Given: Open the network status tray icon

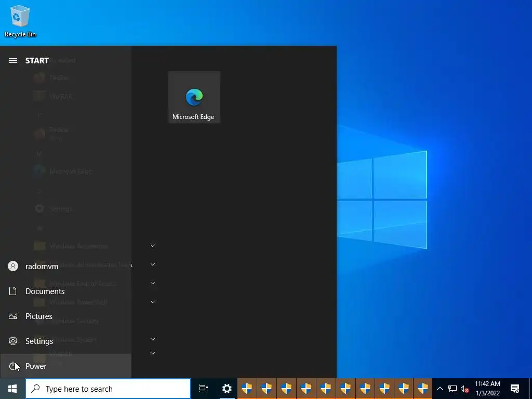Looking at the screenshot, I should click(x=453, y=389).
